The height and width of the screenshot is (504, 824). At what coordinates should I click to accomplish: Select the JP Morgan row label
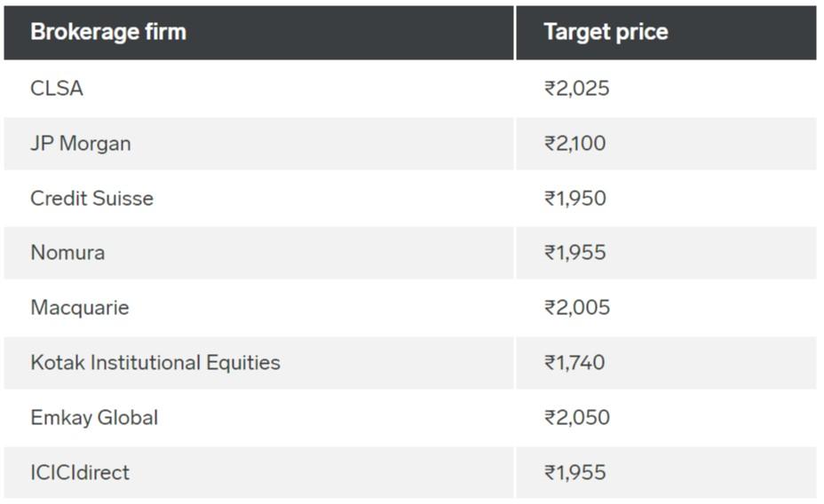81,144
